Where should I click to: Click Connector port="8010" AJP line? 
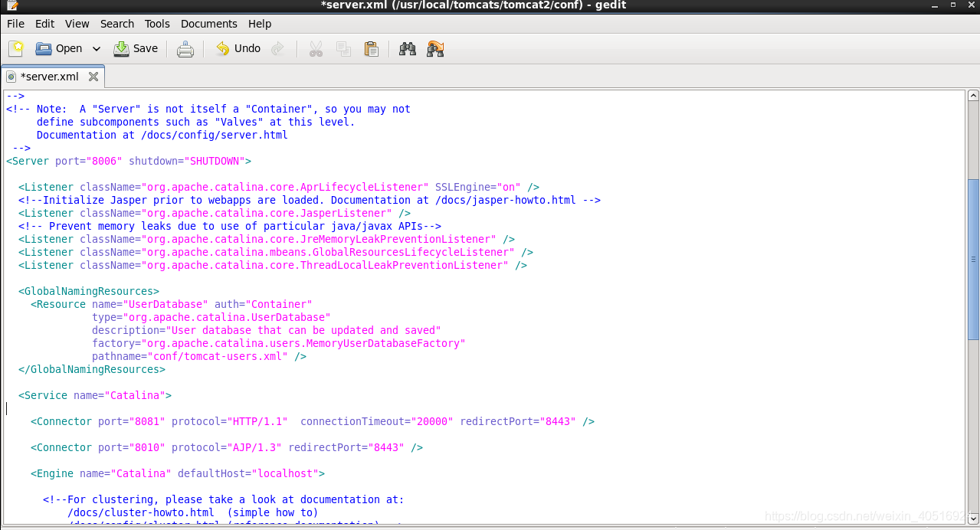(227, 447)
